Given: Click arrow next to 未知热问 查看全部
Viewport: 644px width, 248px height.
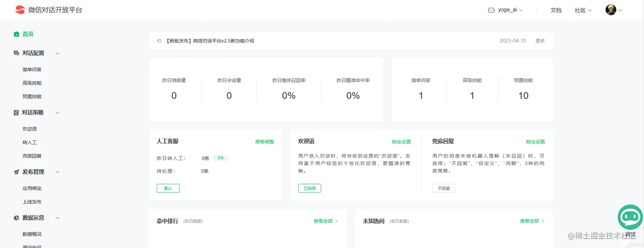Looking at the screenshot, I should click(x=543, y=221).
